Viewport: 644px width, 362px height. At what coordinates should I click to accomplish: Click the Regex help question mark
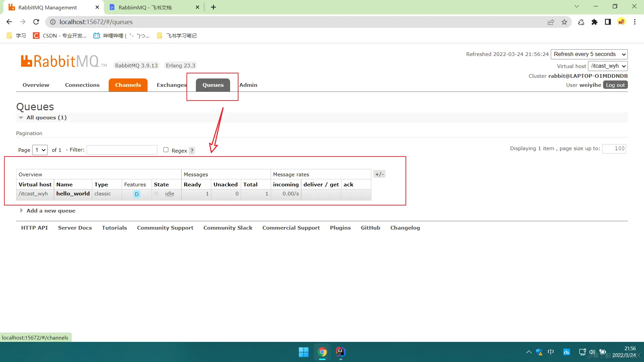click(x=192, y=150)
